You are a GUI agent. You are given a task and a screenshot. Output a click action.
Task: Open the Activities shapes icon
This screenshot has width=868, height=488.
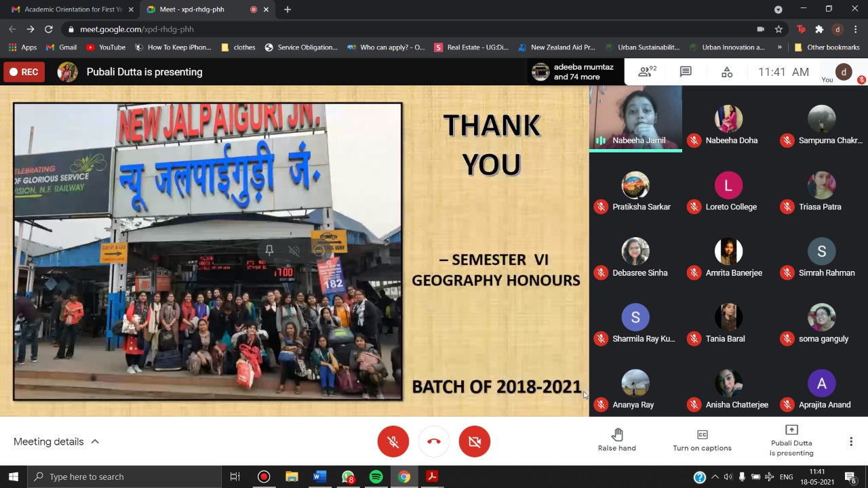[x=727, y=72]
